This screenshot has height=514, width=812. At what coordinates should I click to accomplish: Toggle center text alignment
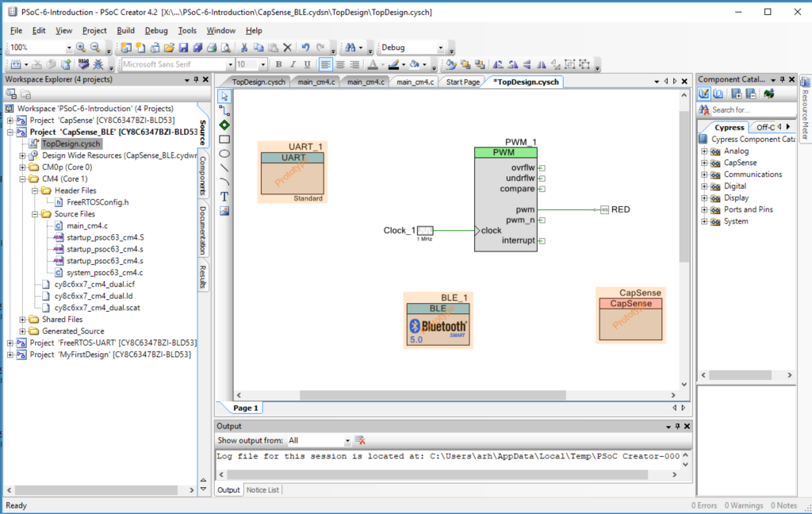[x=340, y=64]
